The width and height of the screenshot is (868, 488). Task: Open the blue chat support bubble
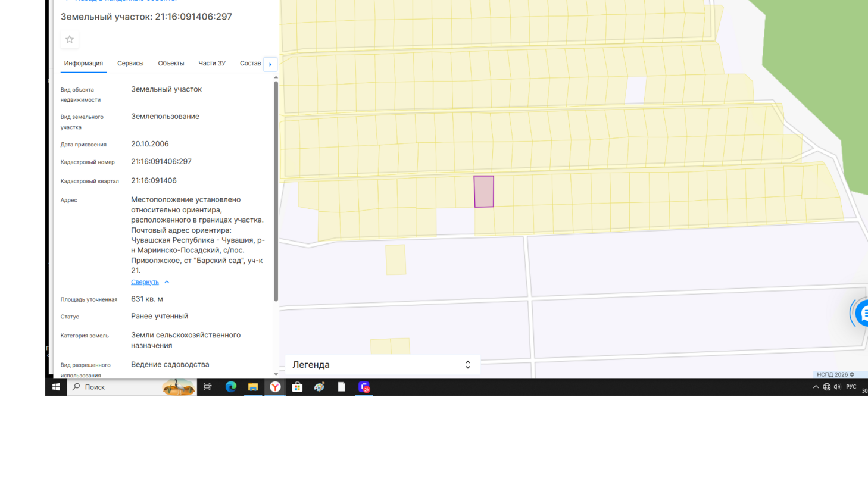(x=861, y=314)
